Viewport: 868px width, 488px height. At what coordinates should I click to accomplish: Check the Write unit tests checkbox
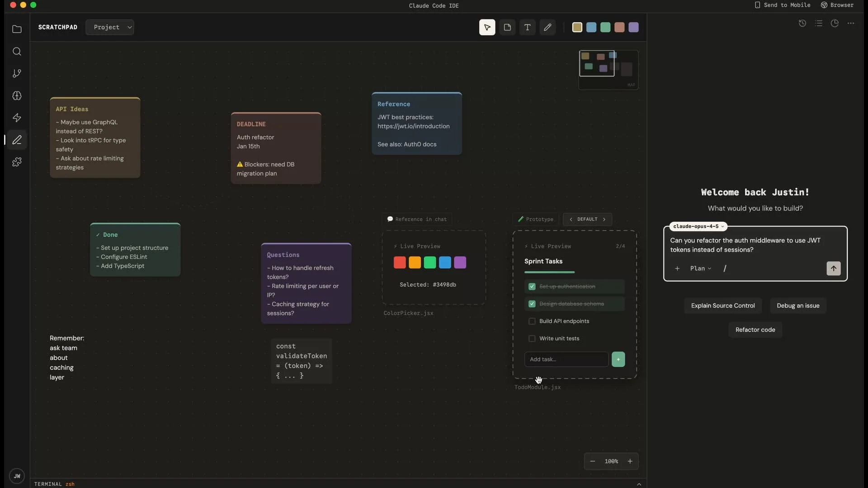click(532, 338)
